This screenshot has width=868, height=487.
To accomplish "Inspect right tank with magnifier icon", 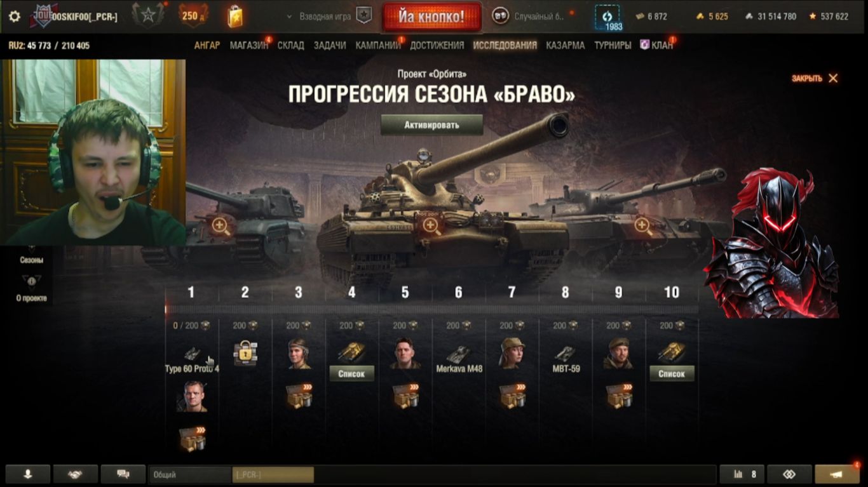I will click(642, 225).
